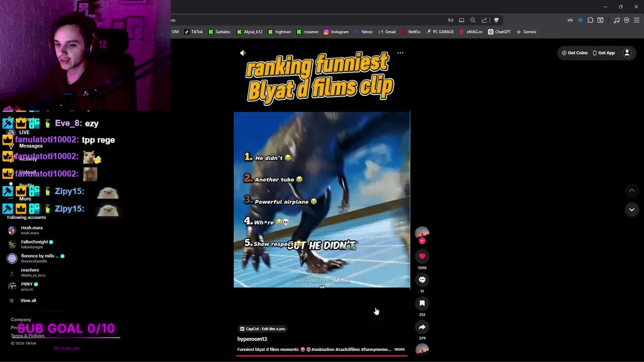Image resolution: width=644 pixels, height=362 pixels.
Task: Open the browser extensions puzzle icon
Action: [591, 20]
